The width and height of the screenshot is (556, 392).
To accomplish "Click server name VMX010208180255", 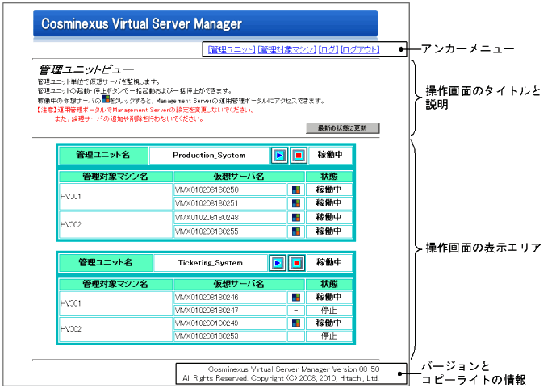I will click(x=207, y=231).
